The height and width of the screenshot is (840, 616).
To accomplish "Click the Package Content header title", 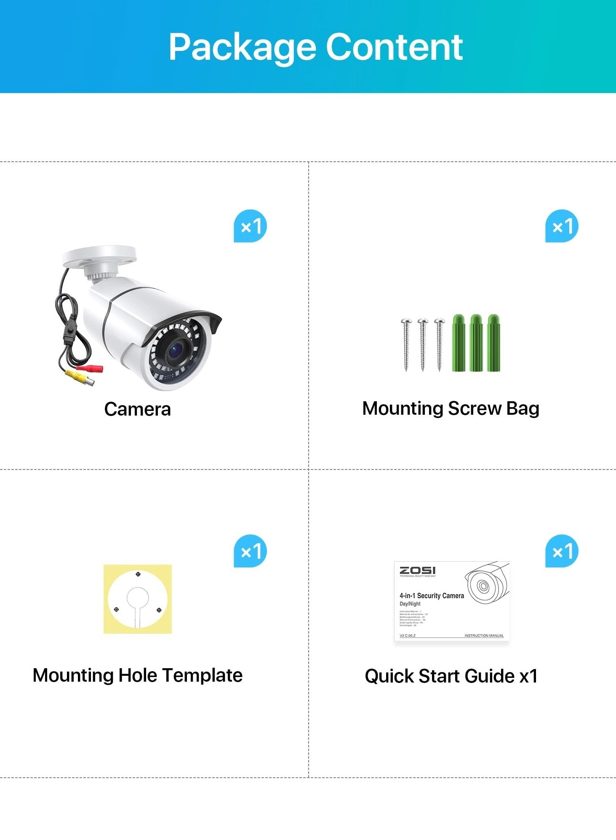I will [316, 47].
